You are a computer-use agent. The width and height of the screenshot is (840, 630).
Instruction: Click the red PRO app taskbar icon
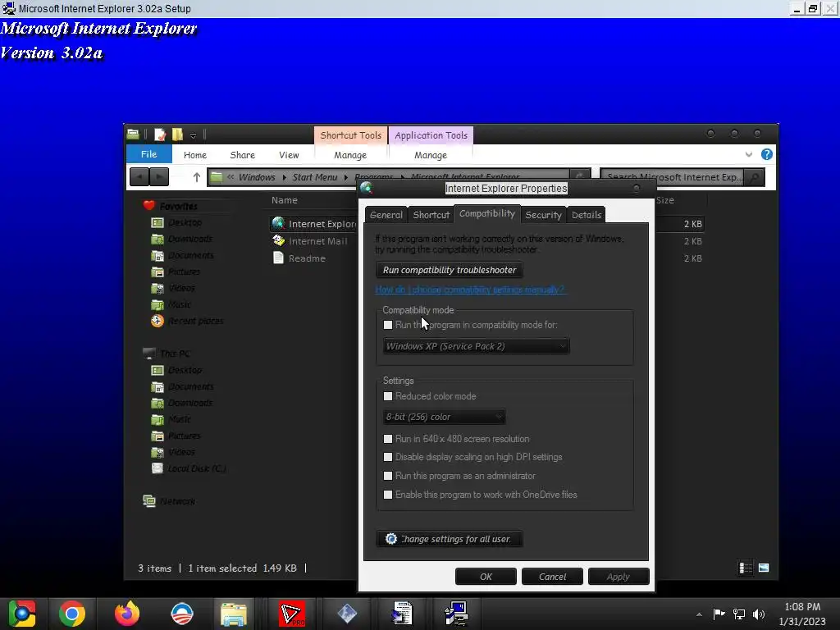click(x=292, y=614)
